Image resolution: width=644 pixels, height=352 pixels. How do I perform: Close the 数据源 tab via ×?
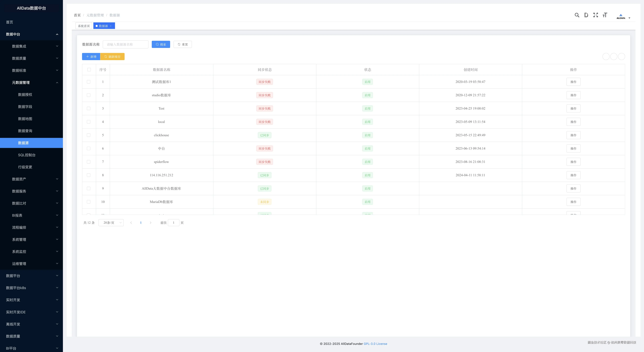(111, 26)
